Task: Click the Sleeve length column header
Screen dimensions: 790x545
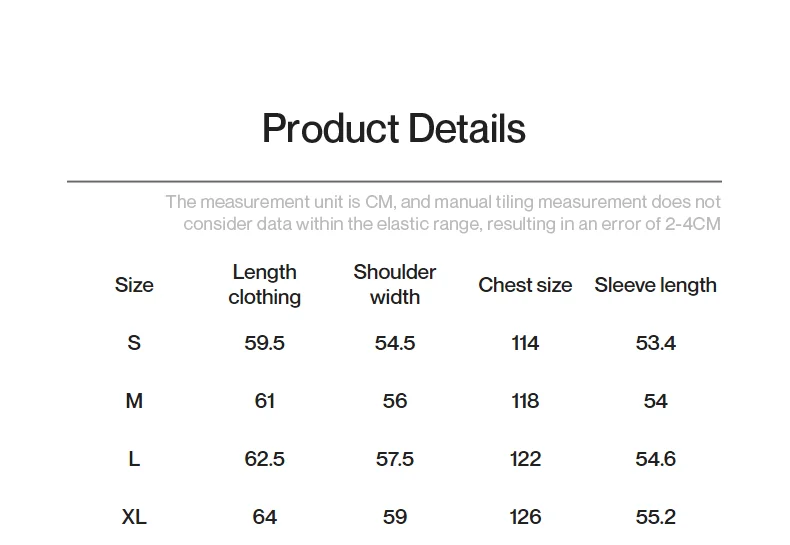Action: (x=655, y=285)
